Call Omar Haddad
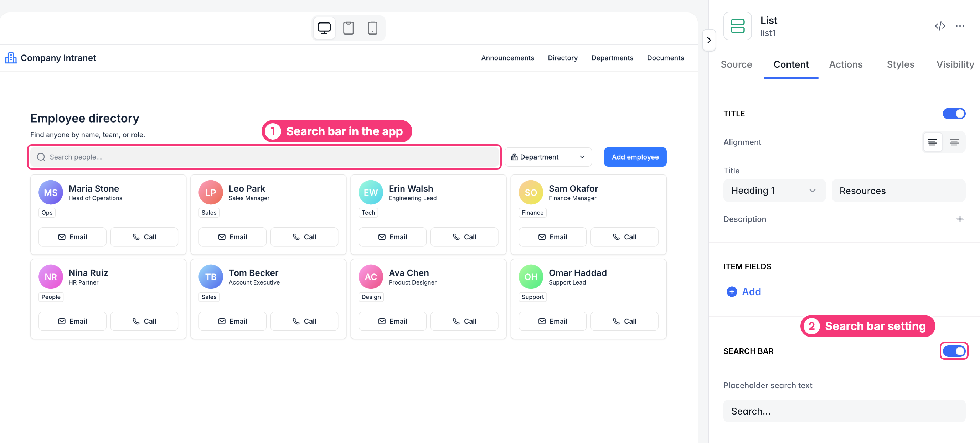Viewport: 980px width, 443px height. tap(624, 321)
